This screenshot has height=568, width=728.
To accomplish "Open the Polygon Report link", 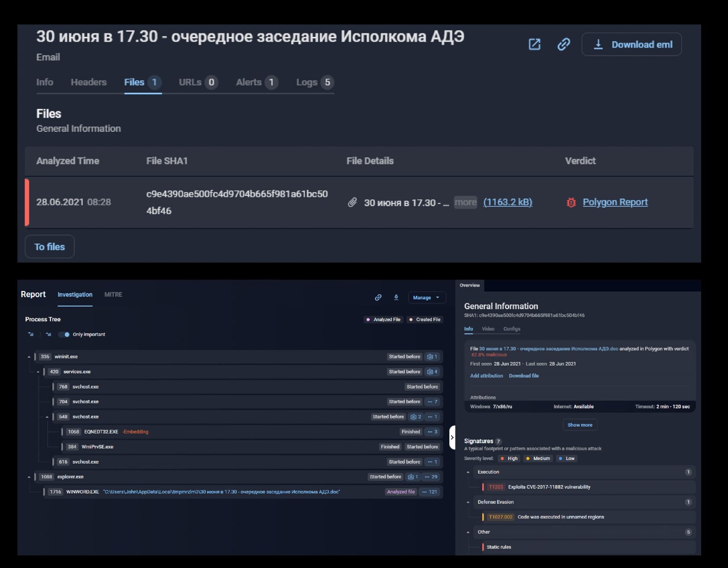I will 615,202.
